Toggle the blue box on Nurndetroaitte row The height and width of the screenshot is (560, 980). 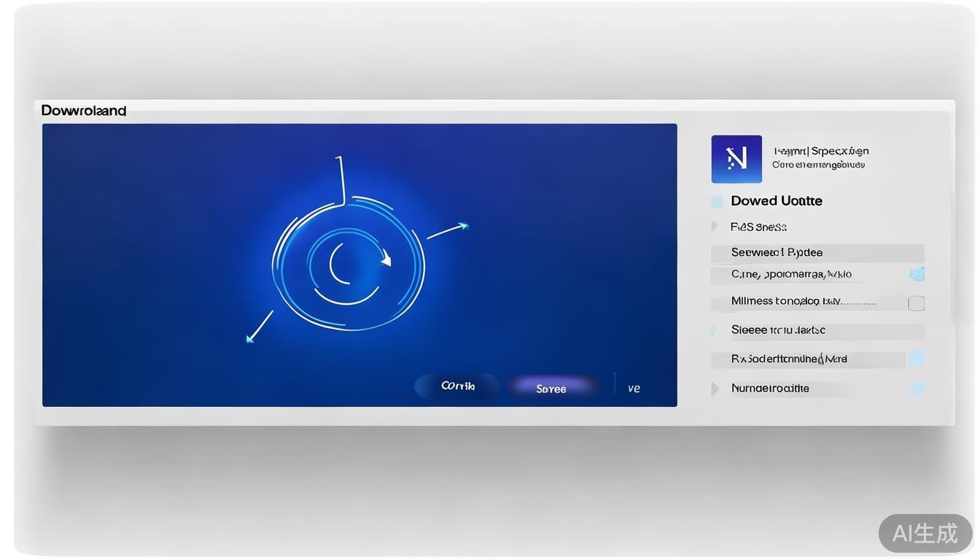pyautogui.click(x=917, y=389)
